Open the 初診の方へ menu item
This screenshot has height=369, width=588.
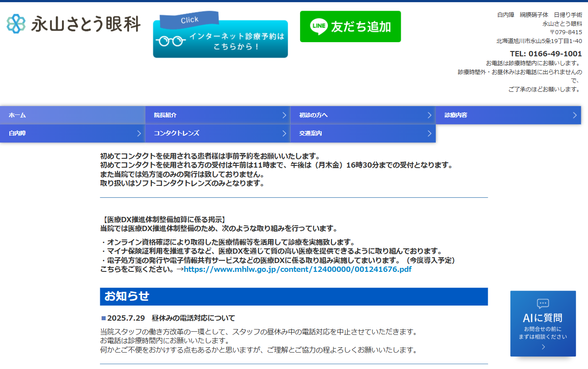point(363,115)
